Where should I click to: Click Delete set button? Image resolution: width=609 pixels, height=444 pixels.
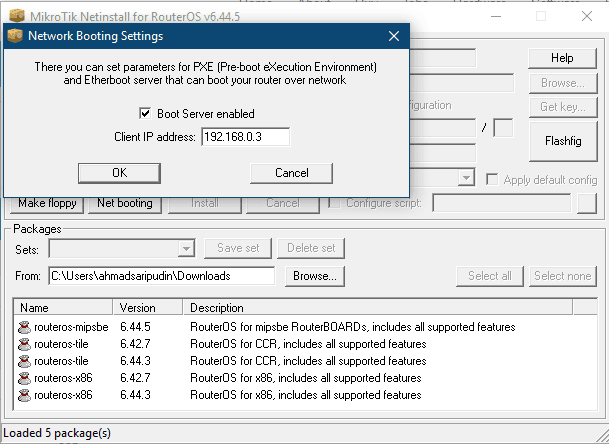311,248
